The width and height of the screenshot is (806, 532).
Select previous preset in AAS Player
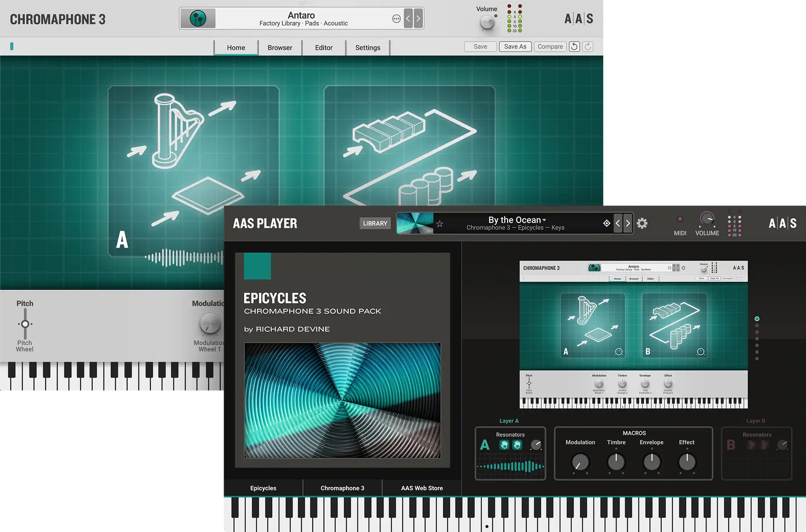point(618,223)
